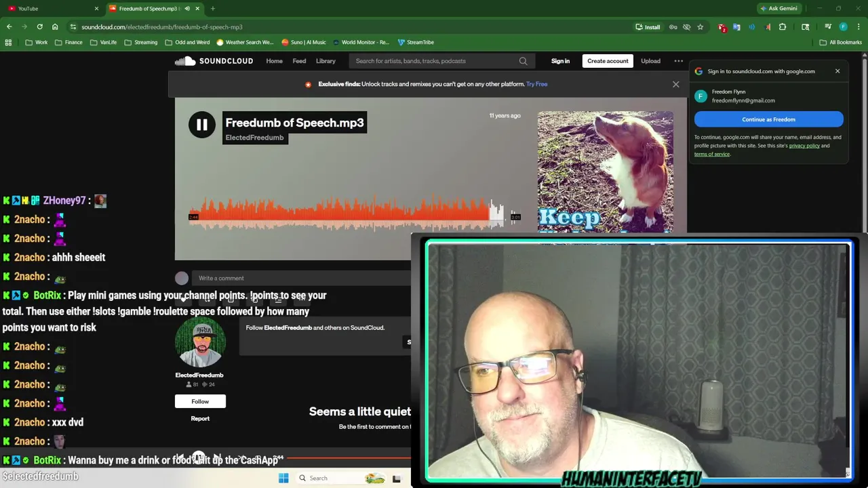Open Google privacy policy link

804,146
